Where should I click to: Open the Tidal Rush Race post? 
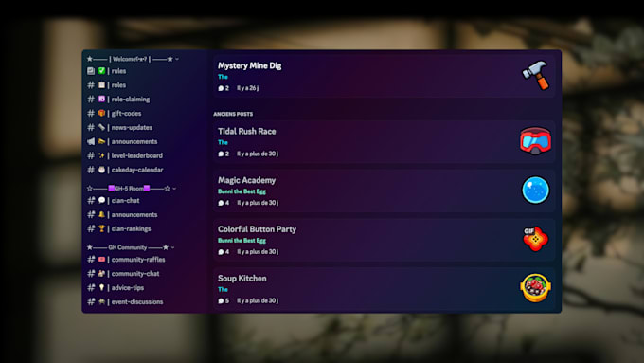point(384,142)
